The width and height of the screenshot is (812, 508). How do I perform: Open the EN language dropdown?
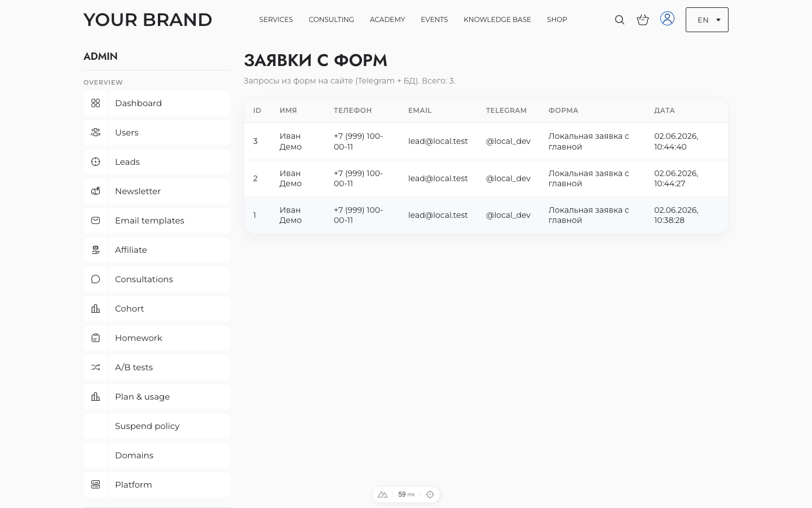tap(707, 20)
